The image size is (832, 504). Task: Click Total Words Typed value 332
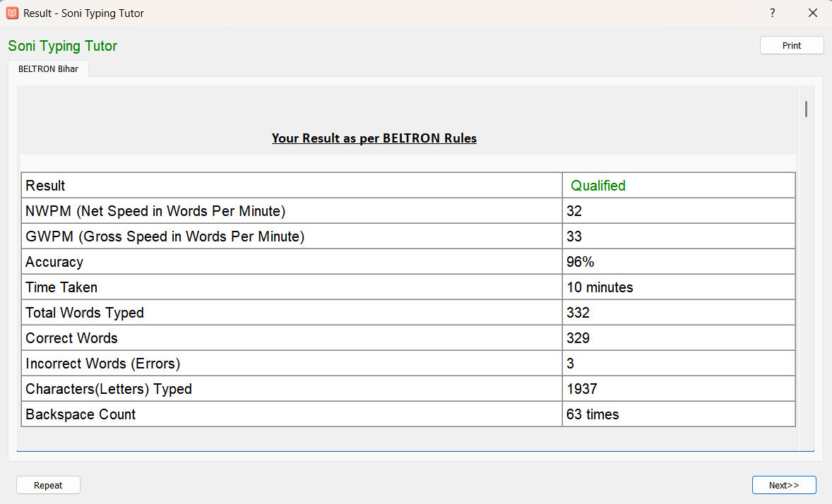(578, 313)
